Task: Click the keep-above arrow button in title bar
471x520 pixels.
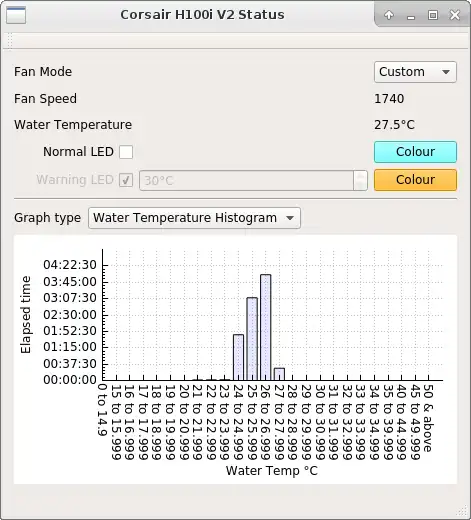Action: pyautogui.click(x=389, y=15)
